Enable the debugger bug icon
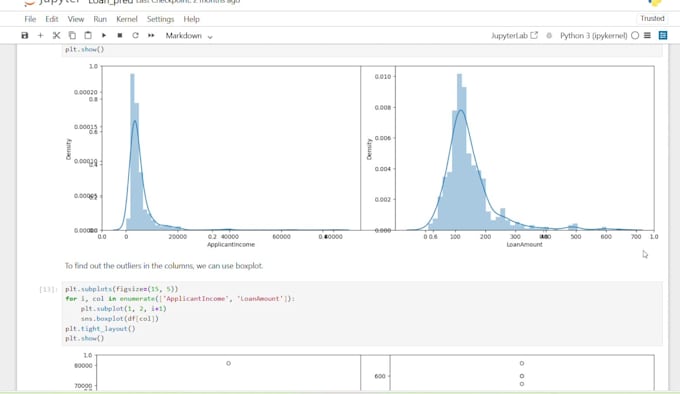This screenshot has width=680, height=394. pyautogui.click(x=549, y=36)
